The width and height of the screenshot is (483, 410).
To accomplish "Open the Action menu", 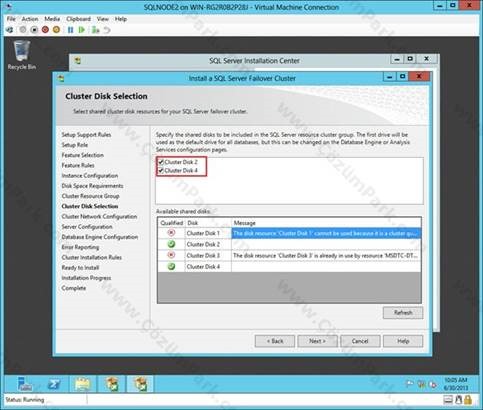I will point(30,19).
